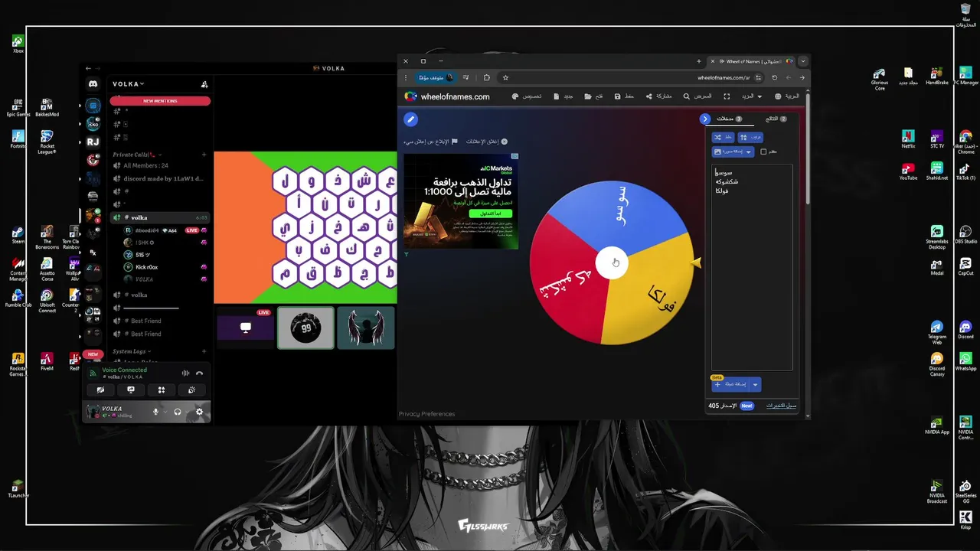Screen dimensions: 980x551
Task: Open wheelofnames Gallery search item
Action: click(x=697, y=96)
